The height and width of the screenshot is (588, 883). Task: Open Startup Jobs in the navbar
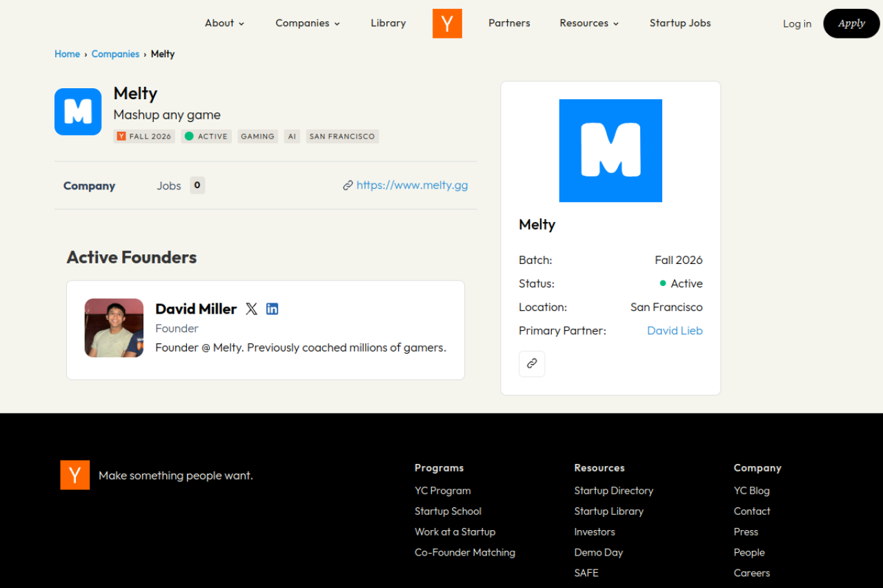pyautogui.click(x=680, y=23)
